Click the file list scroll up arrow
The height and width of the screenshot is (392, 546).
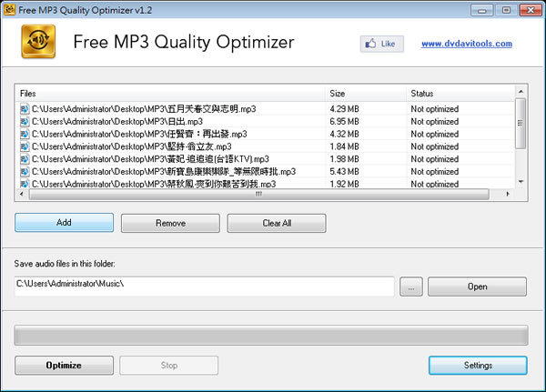click(x=521, y=92)
